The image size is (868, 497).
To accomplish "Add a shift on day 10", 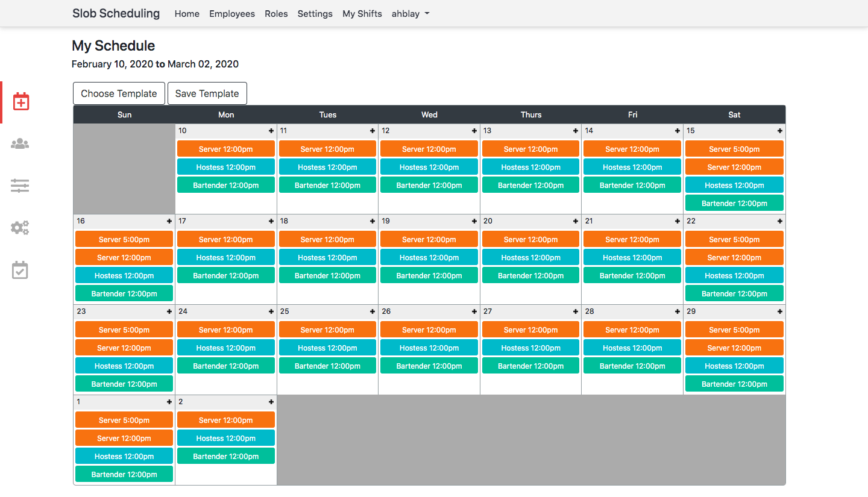I will pos(271,131).
